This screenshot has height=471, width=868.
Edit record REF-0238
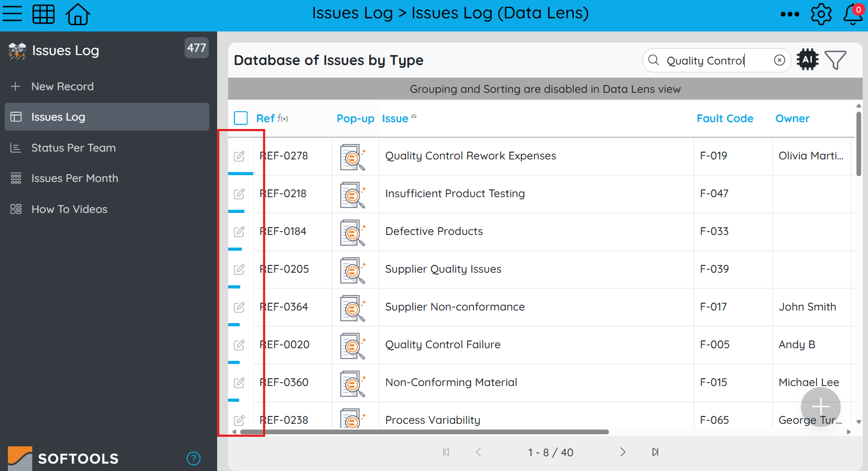point(239,420)
